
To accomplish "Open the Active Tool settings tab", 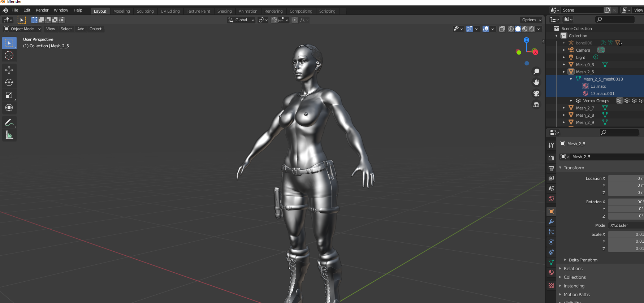I will (551, 145).
